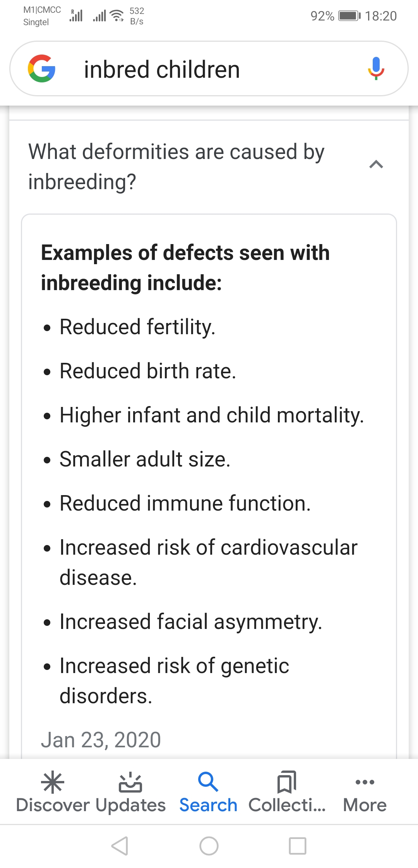418x868 pixels.
Task: Edit the 'inbred children' search query
Action: [162, 70]
